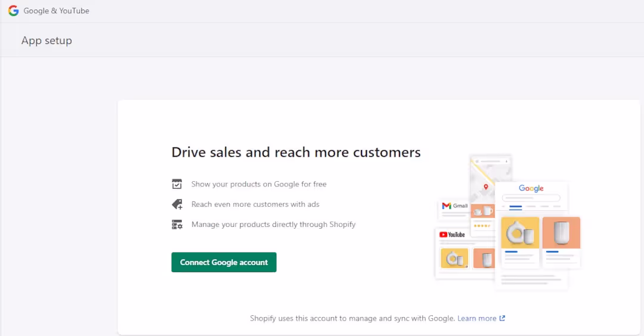The image size is (644, 336).
Task: Click the Drive sales and reach more customers heading
Action: (x=296, y=152)
